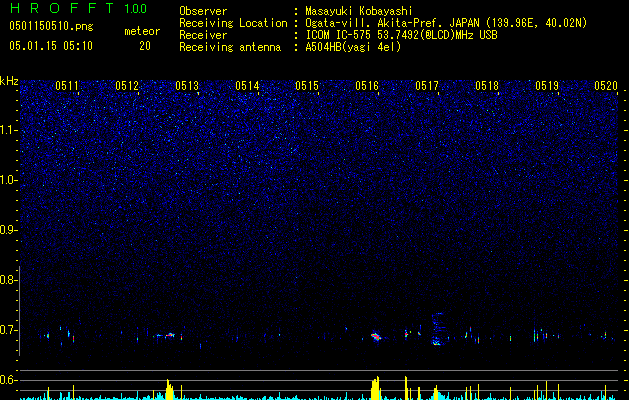Click the ICOM IC-575 receiver text
Viewport: 629px width, 400px height.
pos(401,35)
